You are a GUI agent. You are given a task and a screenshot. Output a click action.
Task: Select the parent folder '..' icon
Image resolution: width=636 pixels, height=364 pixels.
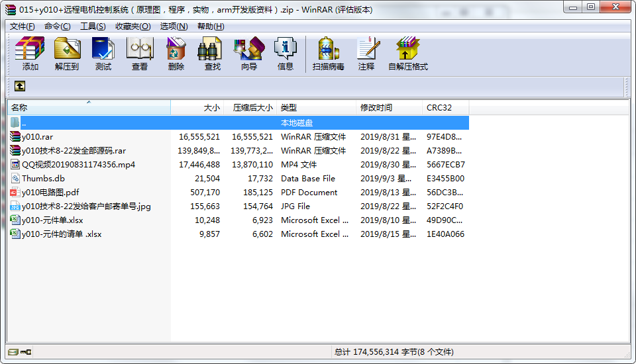pyautogui.click(x=15, y=122)
